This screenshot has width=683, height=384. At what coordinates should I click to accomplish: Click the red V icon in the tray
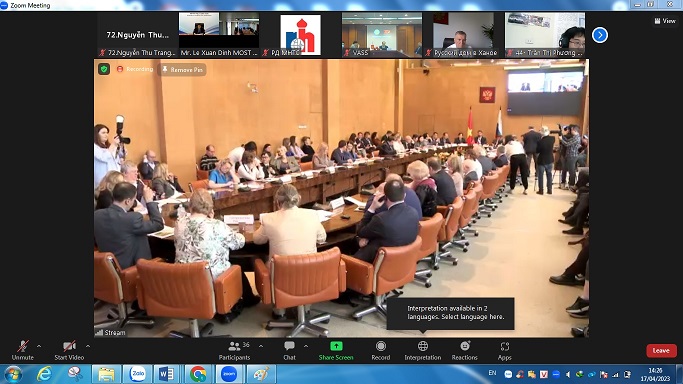tap(544, 374)
